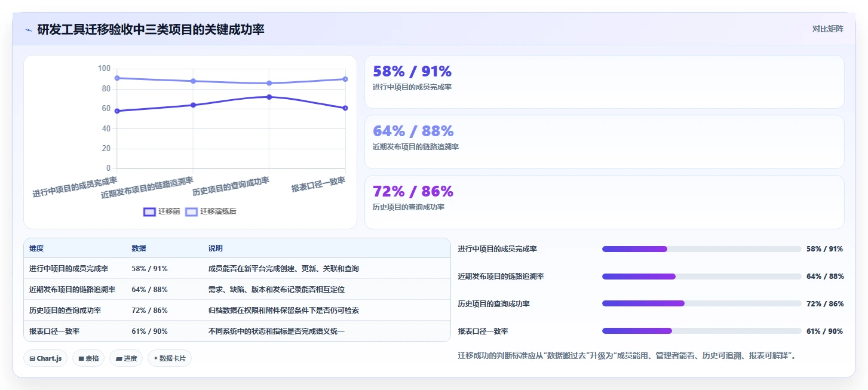Click progress list label 近期发布项目的链路追溯率
This screenshot has width=868, height=390.
[x=501, y=277]
